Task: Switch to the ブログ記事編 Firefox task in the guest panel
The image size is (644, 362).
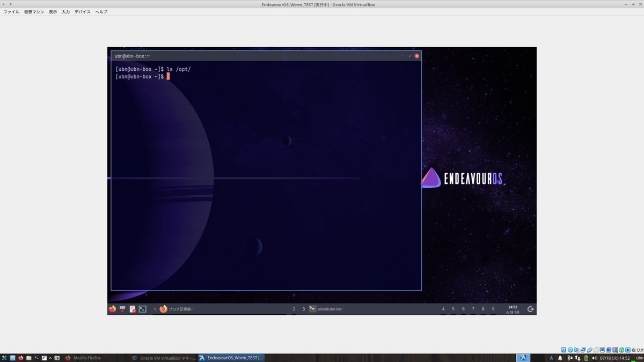Action: click(x=177, y=309)
